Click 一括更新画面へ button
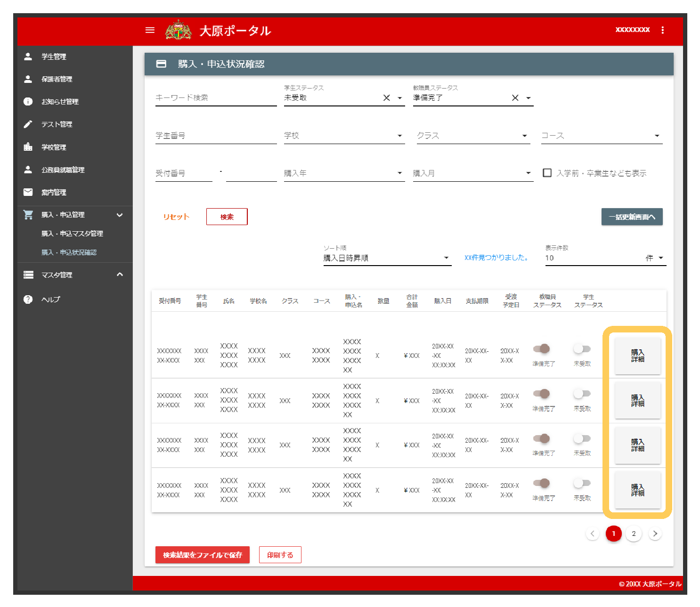The height and width of the screenshot is (607, 700). point(632,217)
